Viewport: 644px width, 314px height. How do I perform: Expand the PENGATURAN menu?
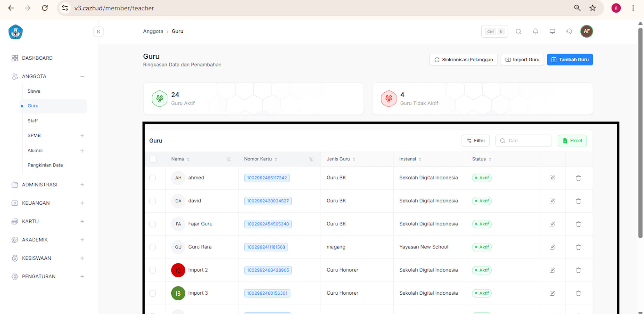tap(82, 276)
